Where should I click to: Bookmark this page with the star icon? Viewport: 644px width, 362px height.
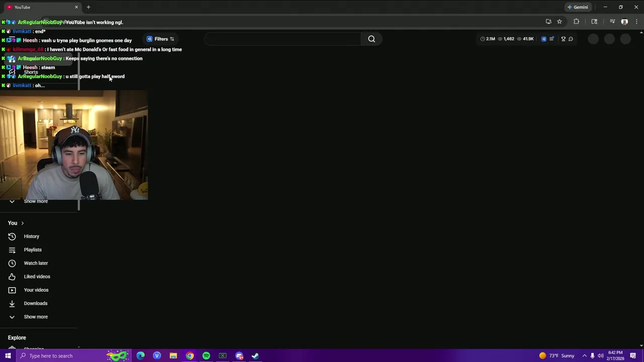click(559, 22)
